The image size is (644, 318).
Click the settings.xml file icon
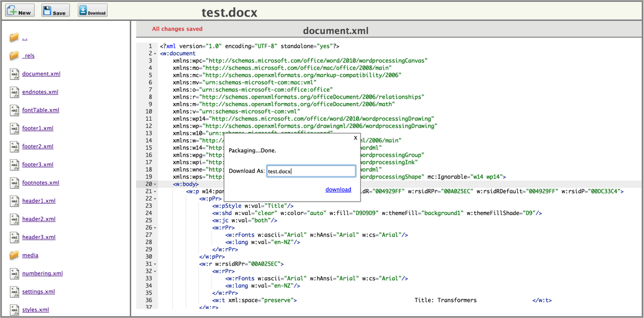coord(13,291)
